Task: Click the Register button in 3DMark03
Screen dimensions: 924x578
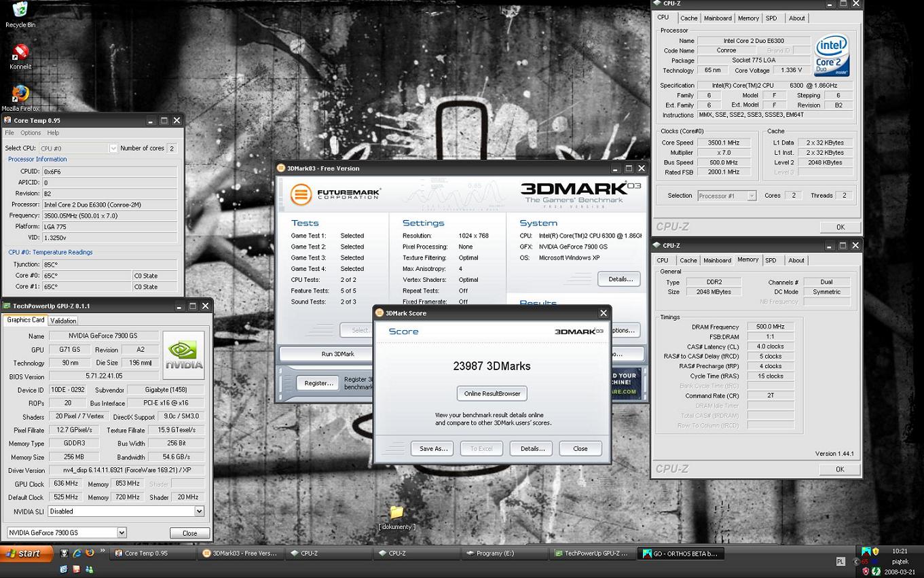Action: 318,383
